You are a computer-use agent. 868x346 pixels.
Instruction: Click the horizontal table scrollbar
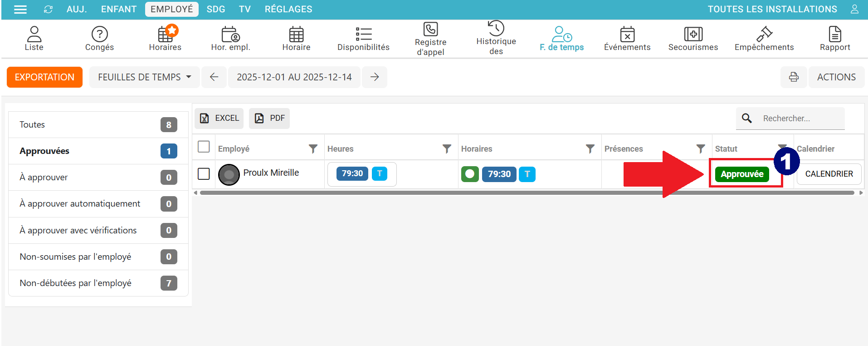(x=526, y=193)
